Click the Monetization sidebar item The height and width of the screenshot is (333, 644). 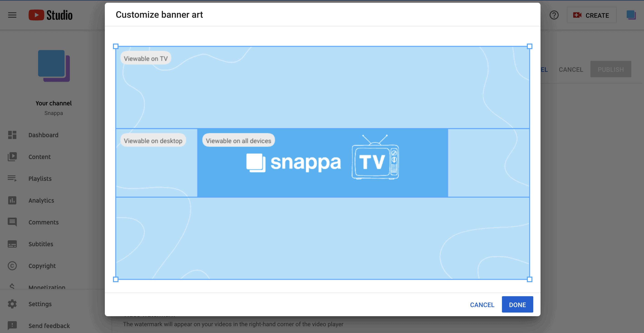tap(47, 287)
